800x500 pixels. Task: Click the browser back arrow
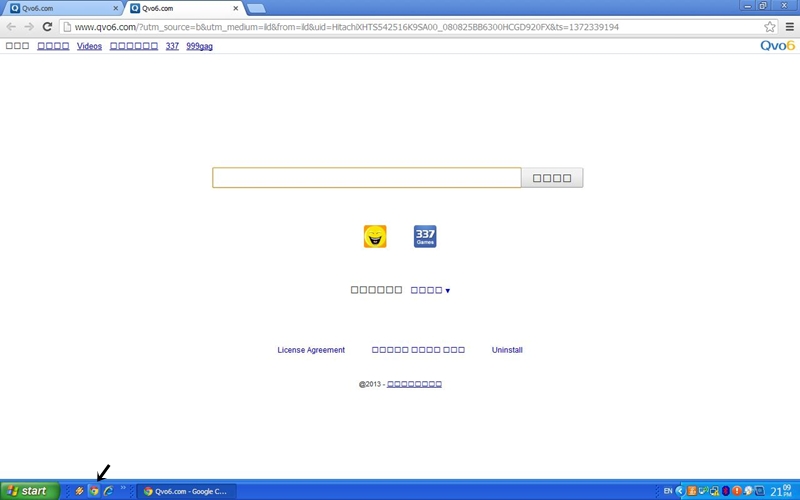(11, 27)
